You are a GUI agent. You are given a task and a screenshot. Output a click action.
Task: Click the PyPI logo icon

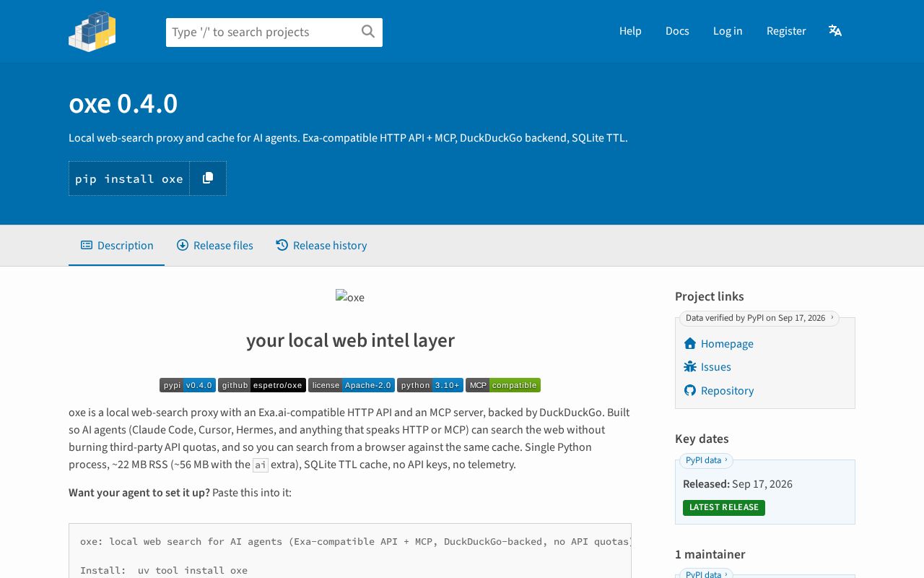coord(92,31)
